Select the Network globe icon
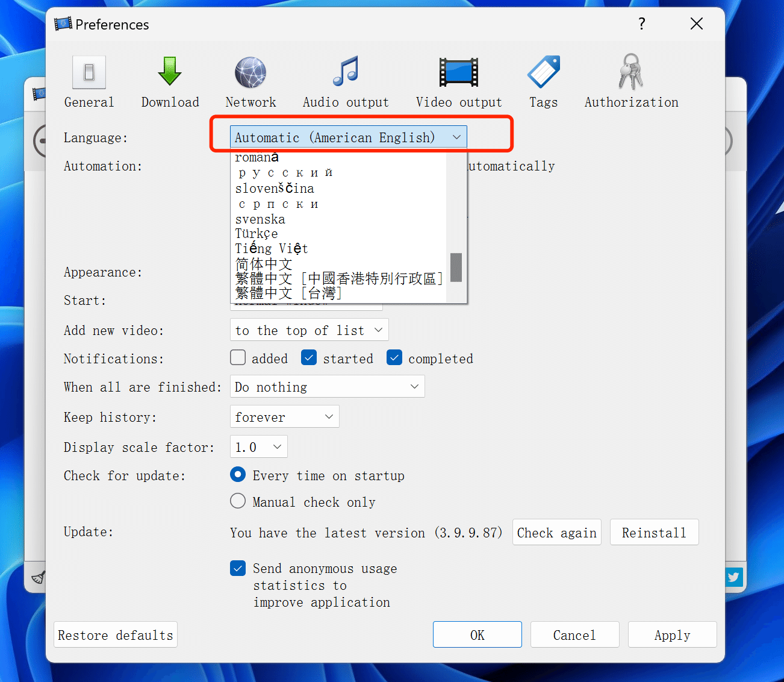The width and height of the screenshot is (784, 682). point(250,73)
